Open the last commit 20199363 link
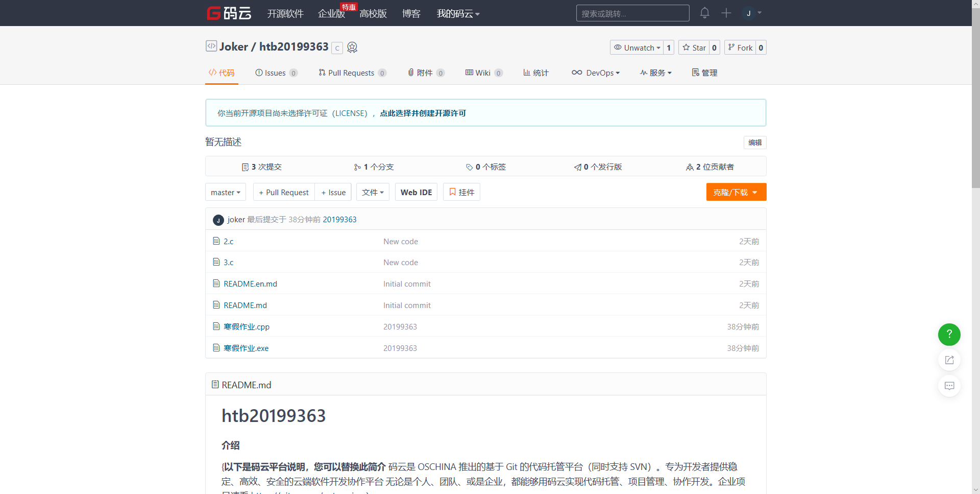Image resolution: width=980 pixels, height=494 pixels. coord(339,220)
